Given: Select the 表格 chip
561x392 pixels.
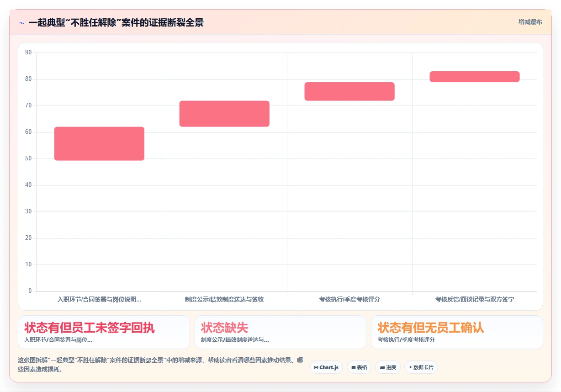Looking at the screenshot, I should coord(359,367).
